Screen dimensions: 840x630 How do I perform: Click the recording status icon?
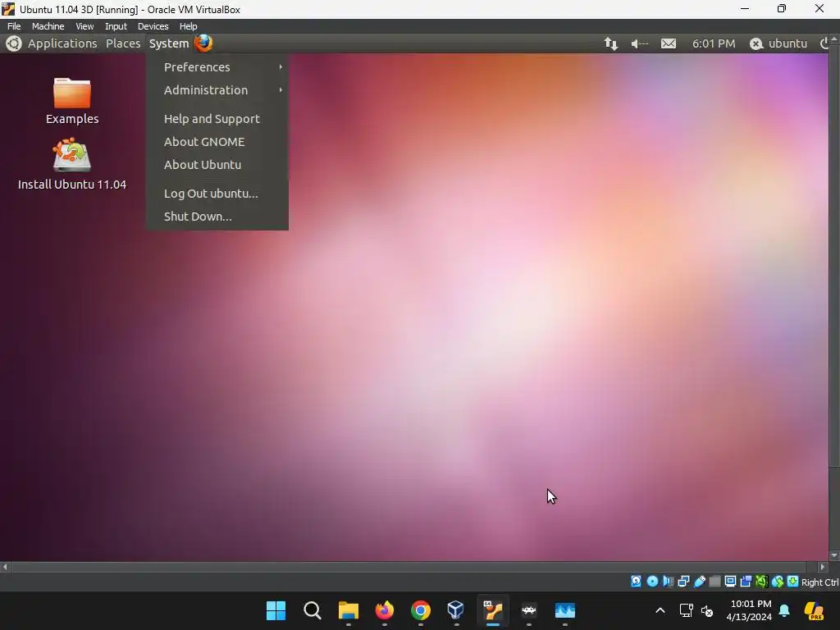[x=746, y=582]
